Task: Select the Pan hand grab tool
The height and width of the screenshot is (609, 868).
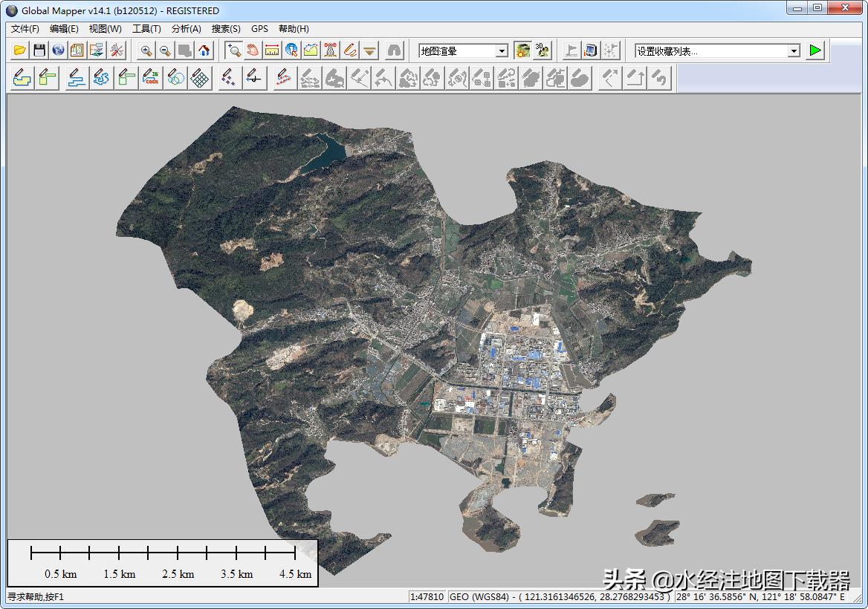Action: [x=253, y=51]
